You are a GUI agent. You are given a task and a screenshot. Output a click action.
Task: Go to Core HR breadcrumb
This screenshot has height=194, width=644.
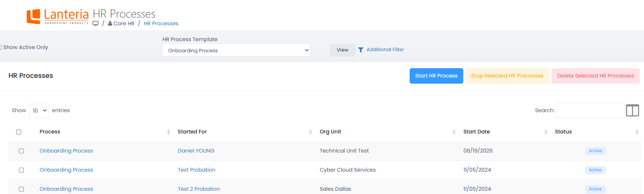tap(124, 23)
